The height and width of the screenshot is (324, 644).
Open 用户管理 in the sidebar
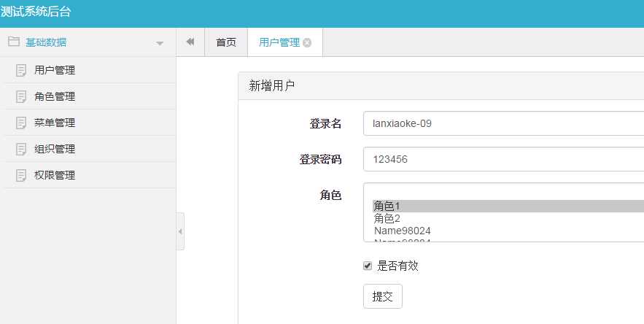[55, 70]
